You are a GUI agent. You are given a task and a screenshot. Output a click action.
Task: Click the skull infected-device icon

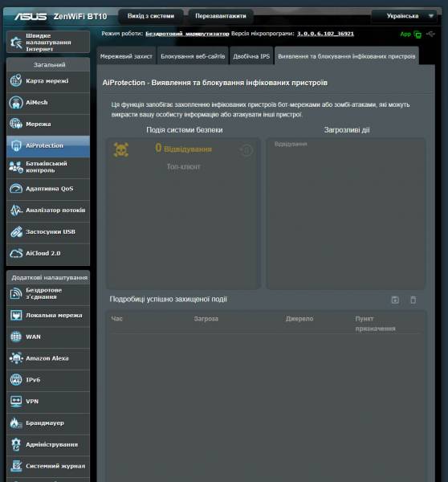click(x=121, y=149)
